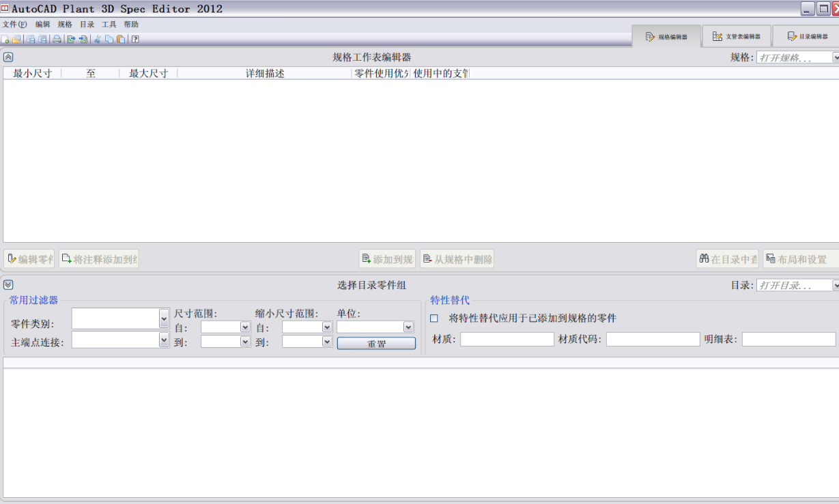Image resolution: width=839 pixels, height=504 pixels.
Task: Click the open folder toolbar icon
Action: (x=16, y=40)
